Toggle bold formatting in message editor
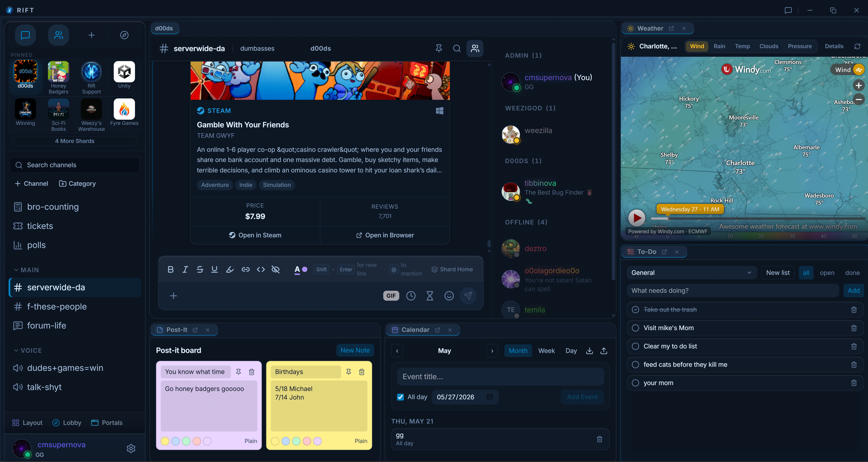 (x=170, y=269)
